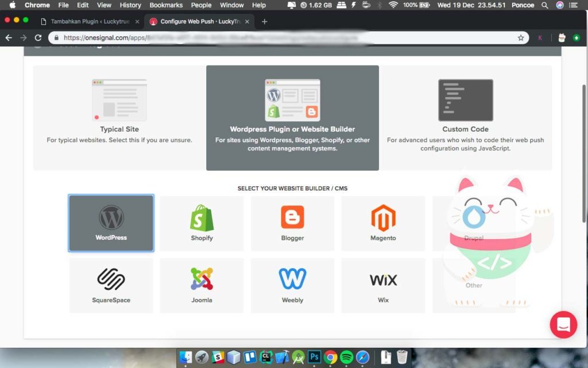This screenshot has height=368, width=588.
Task: Choose the SquareSpace builder tile
Action: pyautogui.click(x=111, y=285)
